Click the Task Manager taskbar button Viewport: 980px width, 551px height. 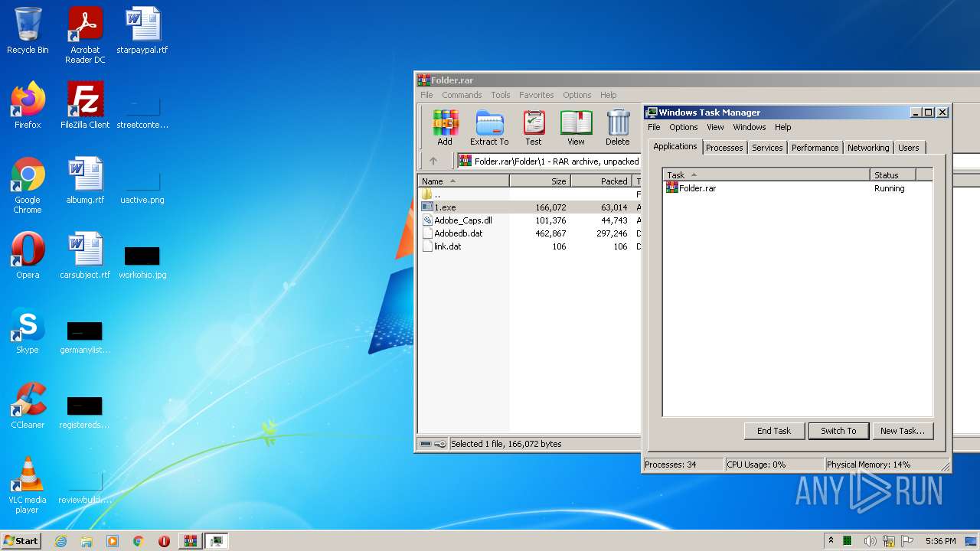coord(217,541)
